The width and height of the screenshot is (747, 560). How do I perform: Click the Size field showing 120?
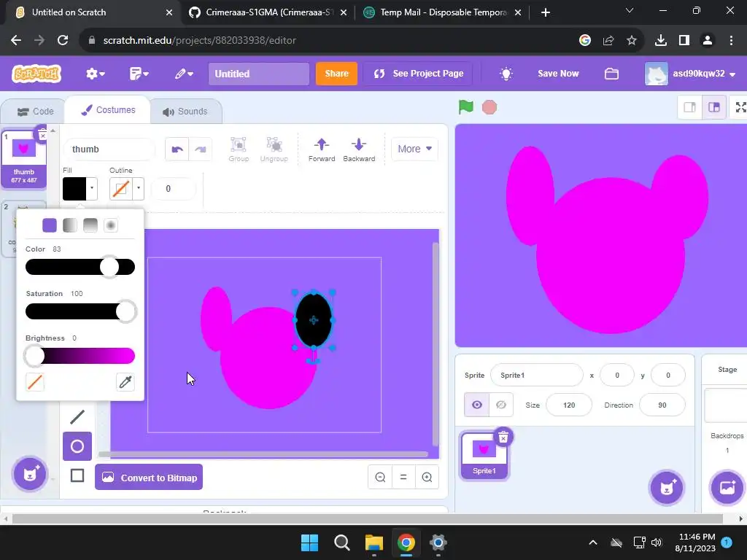[569, 405]
